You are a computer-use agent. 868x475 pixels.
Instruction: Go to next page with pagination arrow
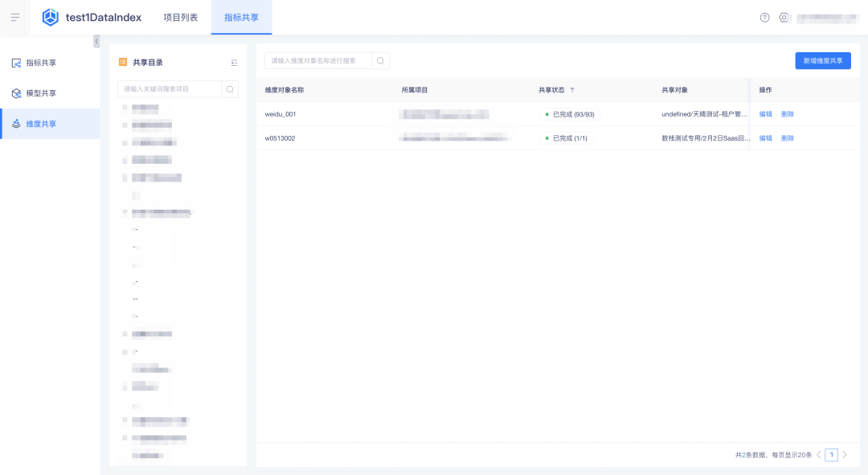pos(845,455)
